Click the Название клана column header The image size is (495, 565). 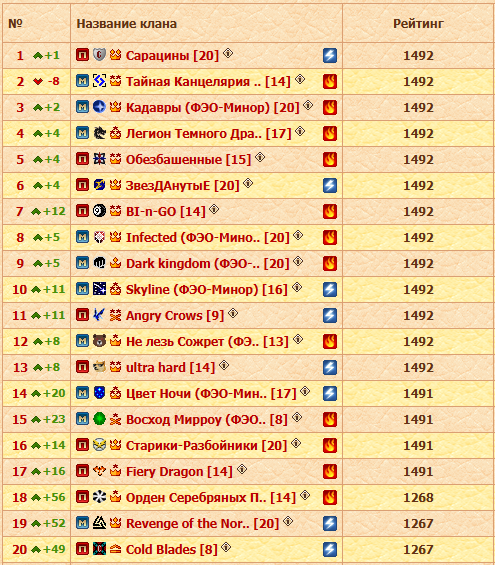pos(126,24)
